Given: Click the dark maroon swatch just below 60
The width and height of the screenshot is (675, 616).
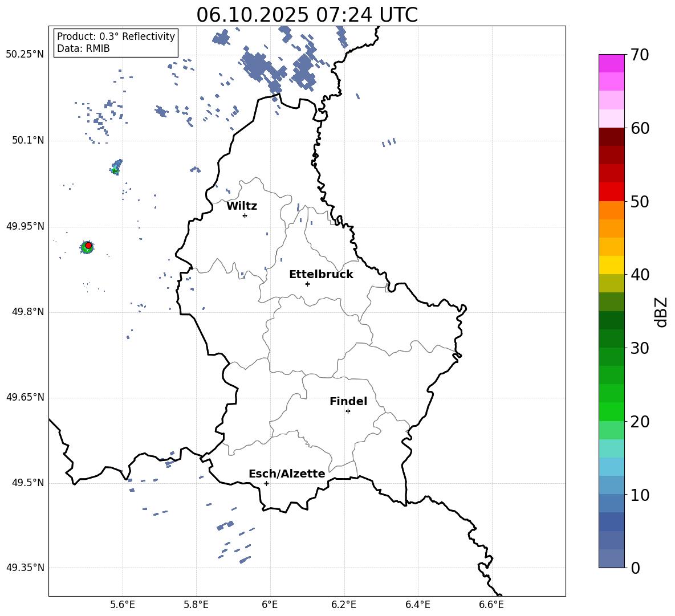Looking at the screenshot, I should tap(611, 137).
